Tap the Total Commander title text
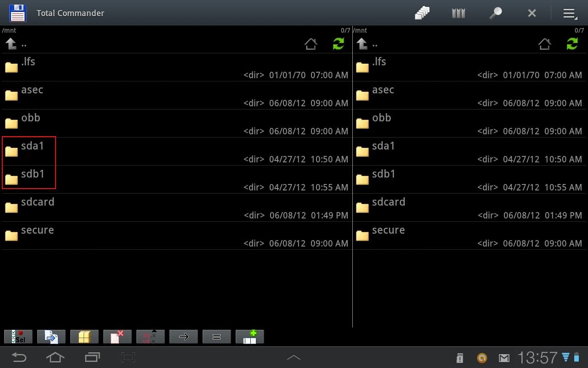 (70, 13)
